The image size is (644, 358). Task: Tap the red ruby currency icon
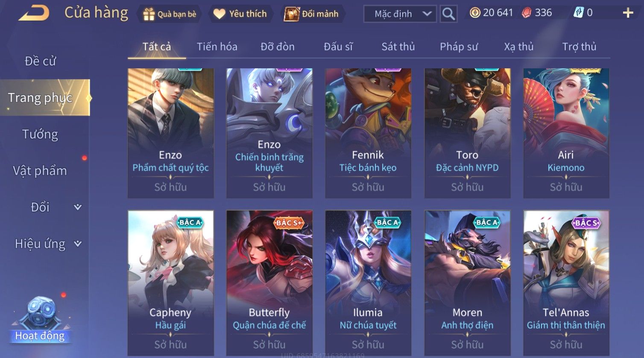click(x=527, y=13)
